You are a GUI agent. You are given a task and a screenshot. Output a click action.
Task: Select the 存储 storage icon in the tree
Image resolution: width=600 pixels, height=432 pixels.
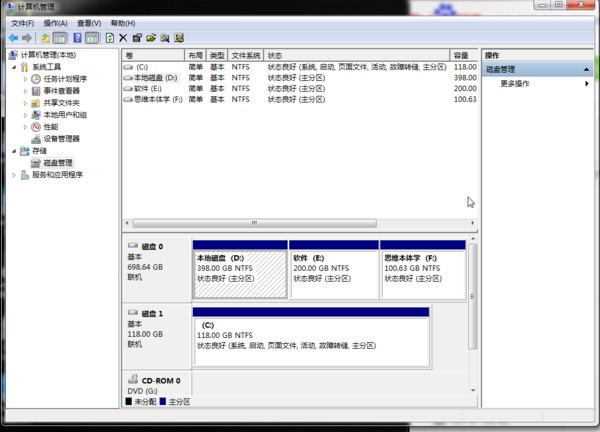point(24,151)
